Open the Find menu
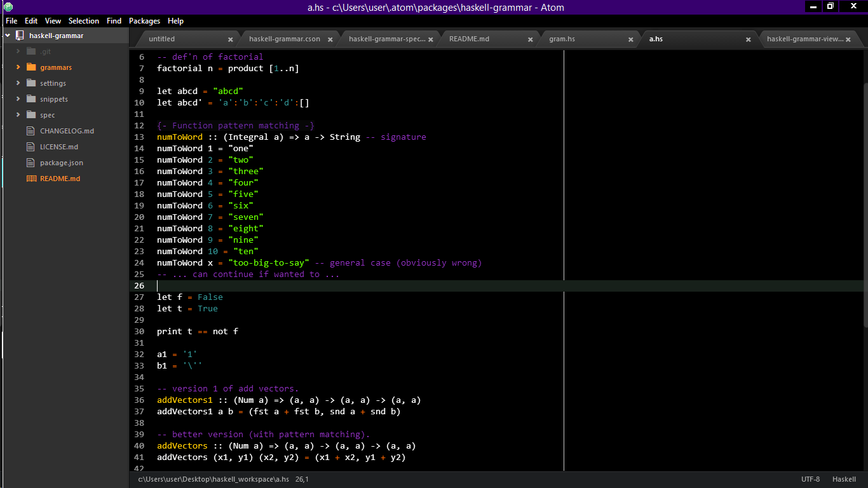Image resolution: width=868 pixels, height=488 pixels. click(x=114, y=21)
